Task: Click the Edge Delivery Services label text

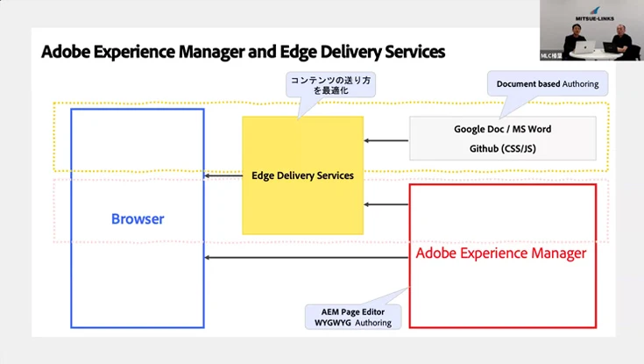Action: coord(302,175)
